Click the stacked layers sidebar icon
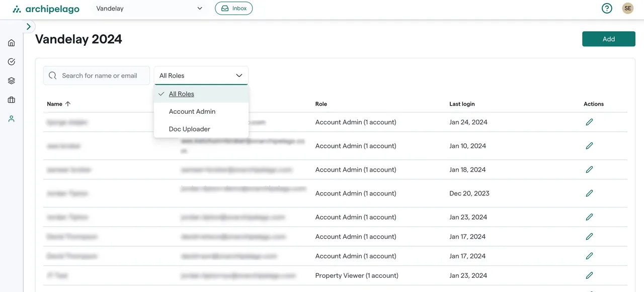Screen dimensions: 644x292 click(x=12, y=81)
